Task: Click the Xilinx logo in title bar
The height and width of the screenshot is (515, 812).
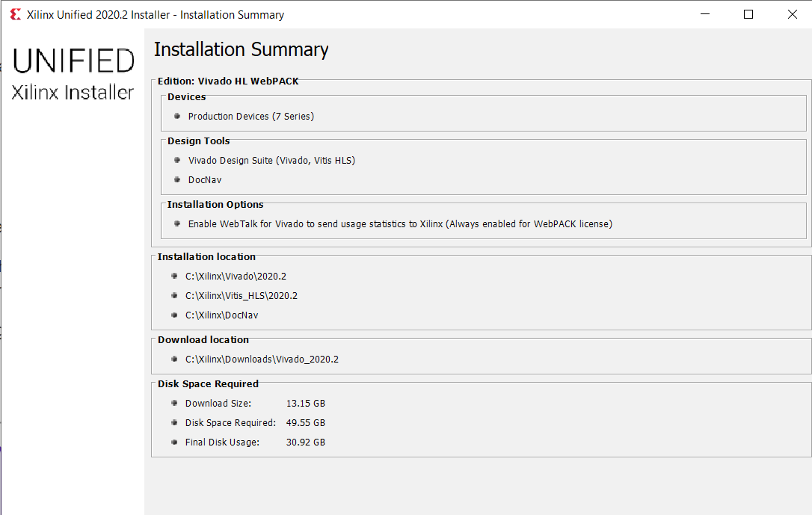Action: [x=16, y=14]
